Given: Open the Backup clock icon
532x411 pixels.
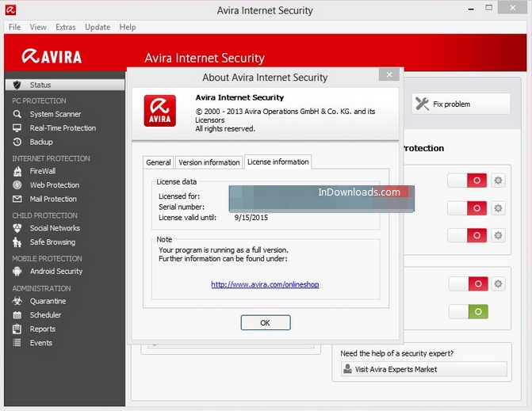Looking at the screenshot, I should [17, 142].
